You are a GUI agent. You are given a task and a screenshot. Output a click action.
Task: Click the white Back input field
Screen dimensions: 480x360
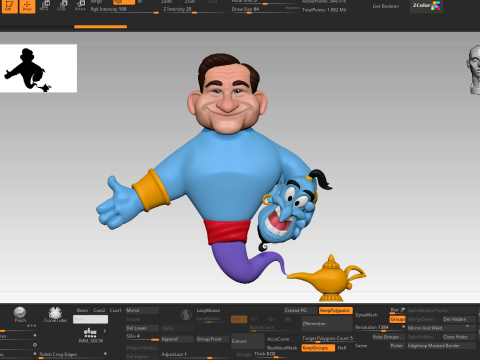(x=90, y=319)
